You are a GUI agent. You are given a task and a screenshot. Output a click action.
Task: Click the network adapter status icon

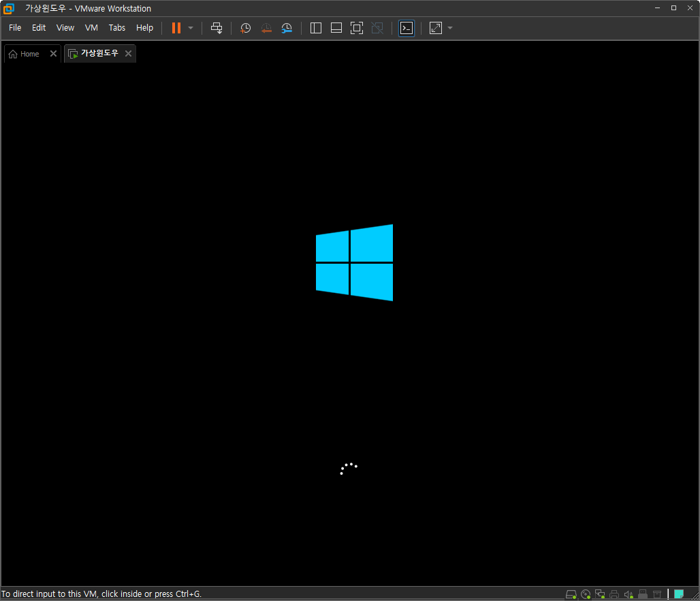point(600,594)
